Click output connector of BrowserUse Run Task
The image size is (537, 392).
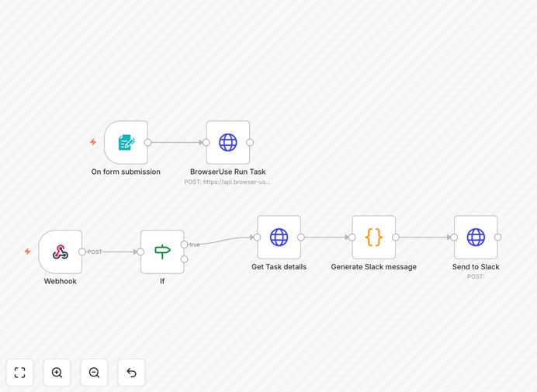tap(250, 142)
